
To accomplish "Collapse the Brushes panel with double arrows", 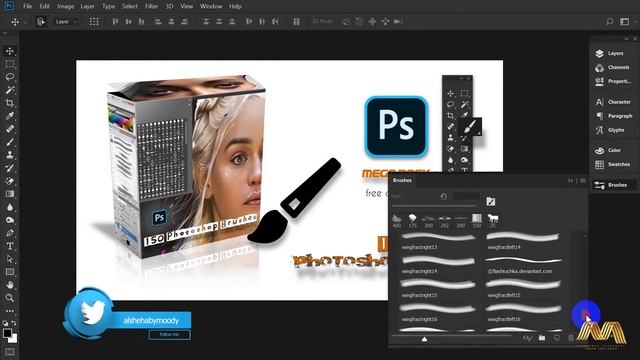I will pyautogui.click(x=571, y=180).
